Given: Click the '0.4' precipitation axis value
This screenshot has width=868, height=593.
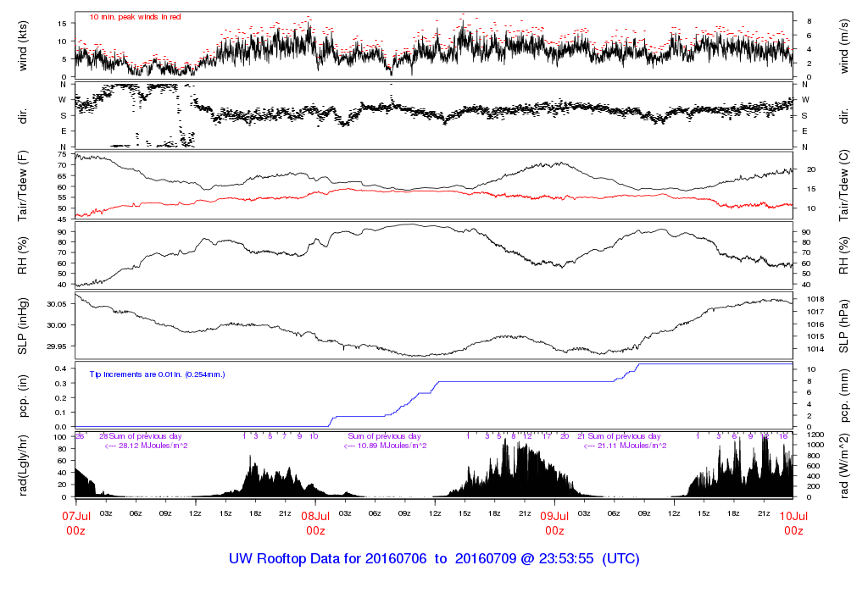Looking at the screenshot, I should 61,369.
